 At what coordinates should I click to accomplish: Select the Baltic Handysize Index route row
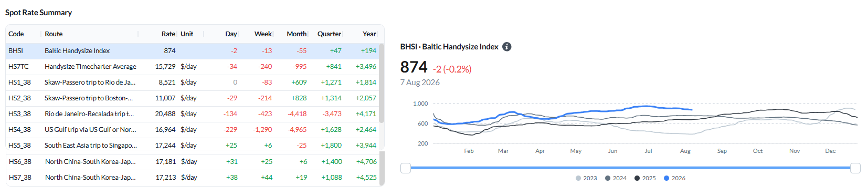pyautogui.click(x=77, y=51)
